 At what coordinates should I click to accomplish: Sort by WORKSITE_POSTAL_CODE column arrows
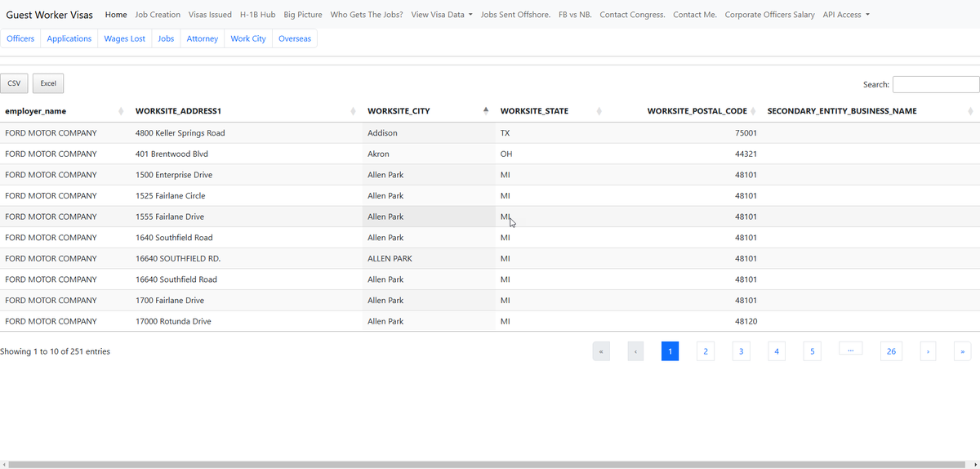[753, 111]
